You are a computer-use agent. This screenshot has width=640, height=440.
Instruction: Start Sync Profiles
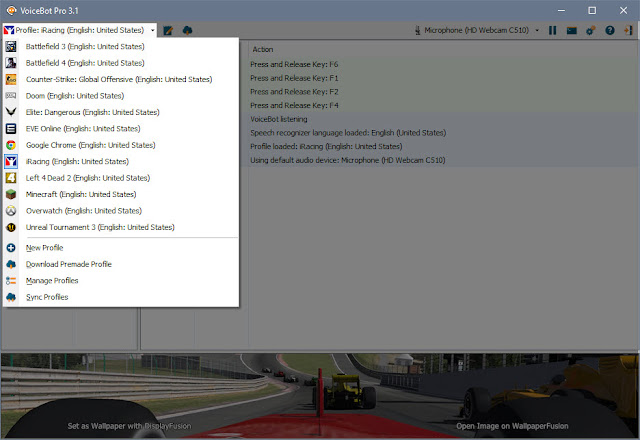point(120,297)
